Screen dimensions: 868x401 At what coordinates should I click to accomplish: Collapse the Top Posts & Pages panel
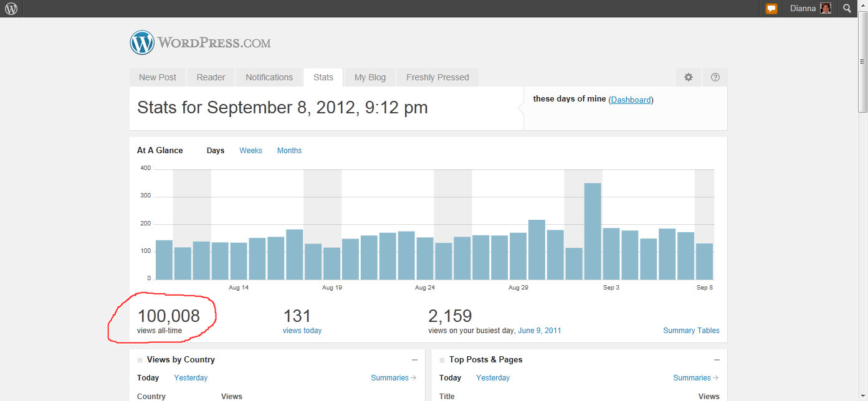(717, 360)
